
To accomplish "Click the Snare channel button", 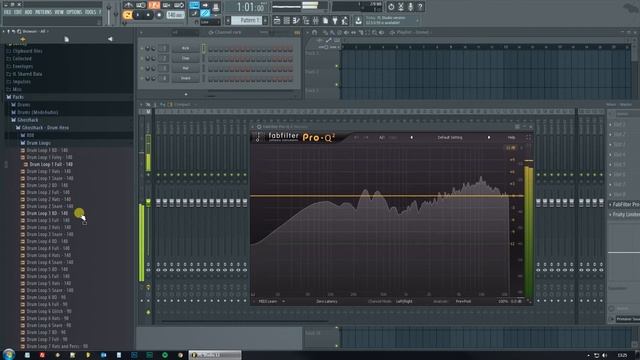I will (185, 78).
